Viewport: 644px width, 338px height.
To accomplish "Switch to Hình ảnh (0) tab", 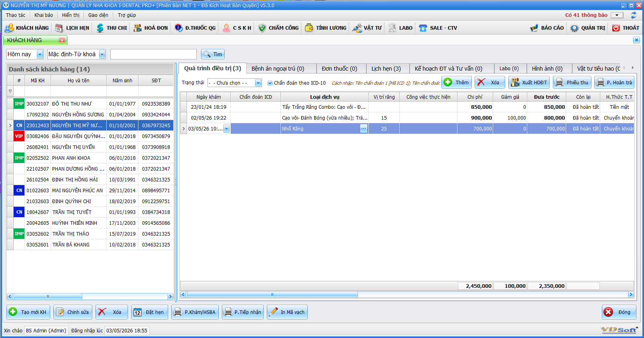I will 549,69.
